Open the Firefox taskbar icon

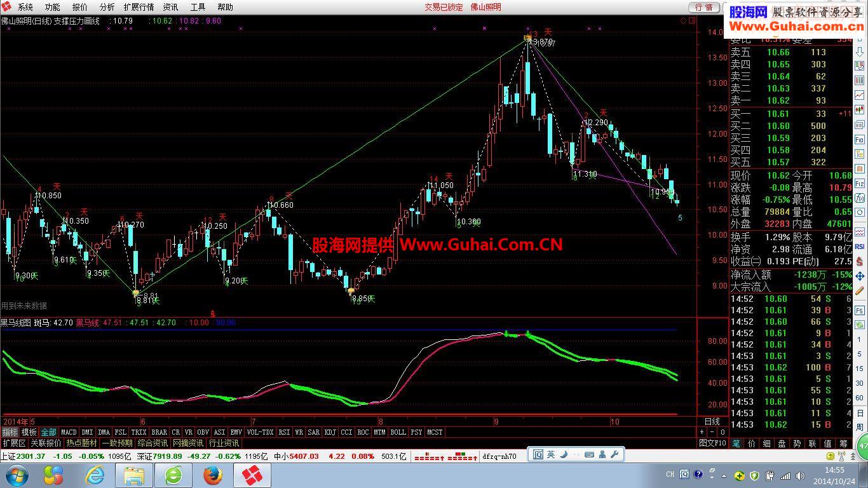(x=213, y=475)
